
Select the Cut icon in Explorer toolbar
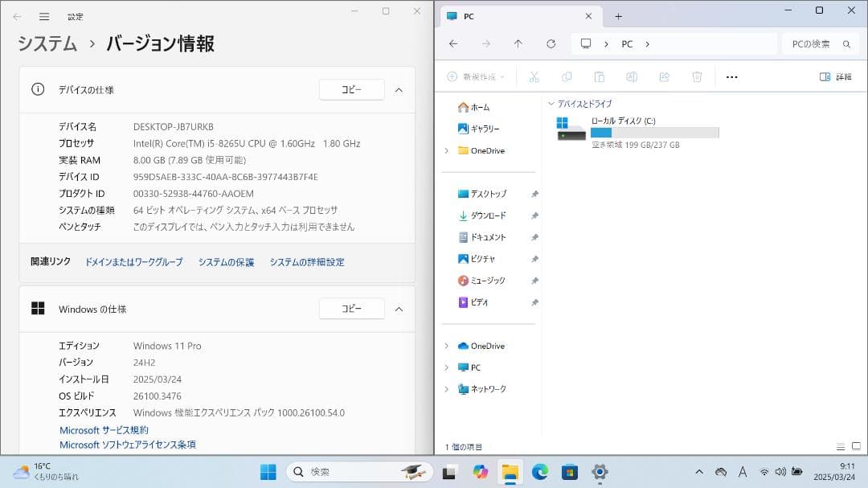tap(534, 76)
